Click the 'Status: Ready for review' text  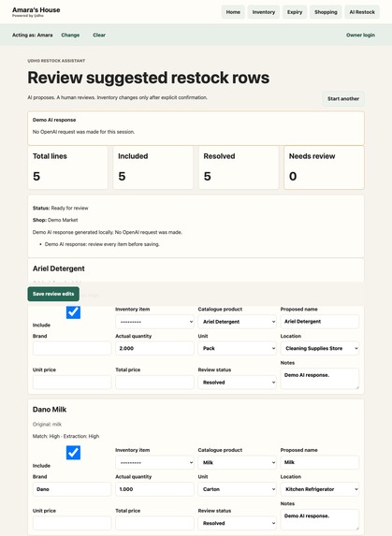click(61, 208)
